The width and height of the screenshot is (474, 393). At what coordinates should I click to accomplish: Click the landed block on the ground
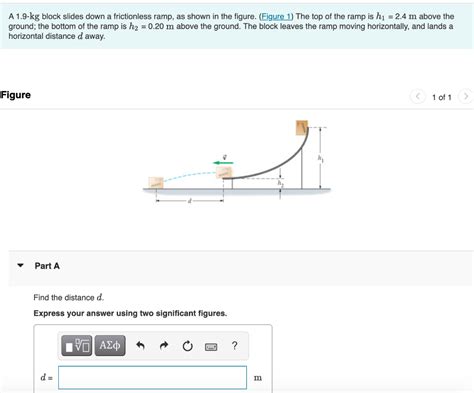(156, 183)
